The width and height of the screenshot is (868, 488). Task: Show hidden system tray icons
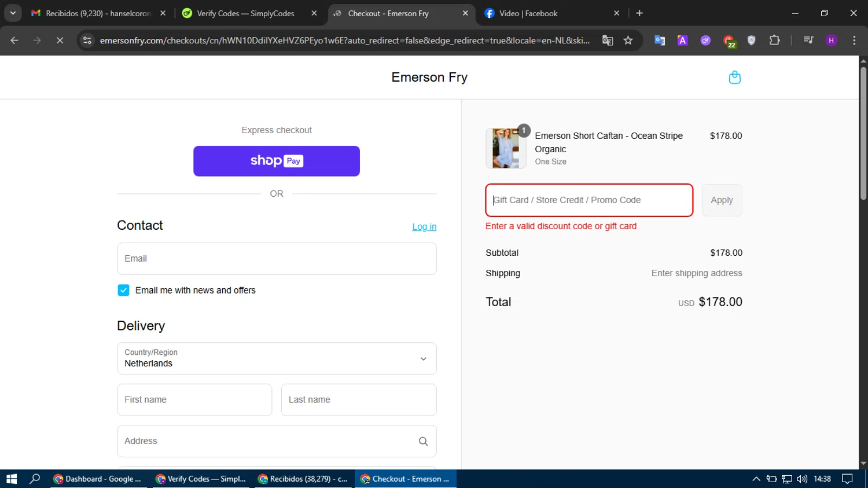coord(756,479)
